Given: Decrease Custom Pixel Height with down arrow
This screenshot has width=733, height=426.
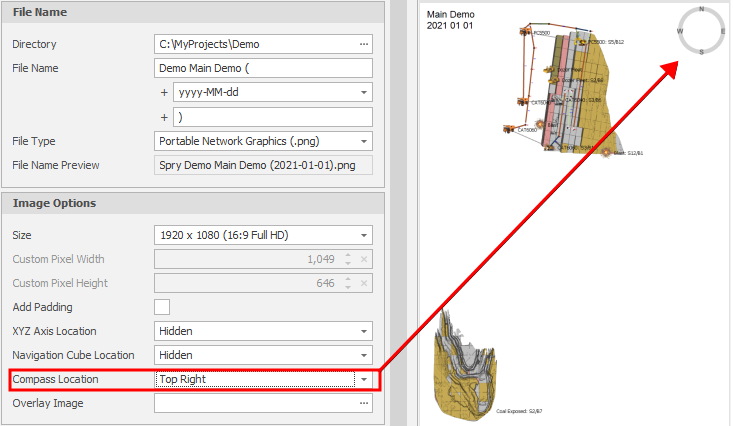Looking at the screenshot, I should tap(347, 287).
